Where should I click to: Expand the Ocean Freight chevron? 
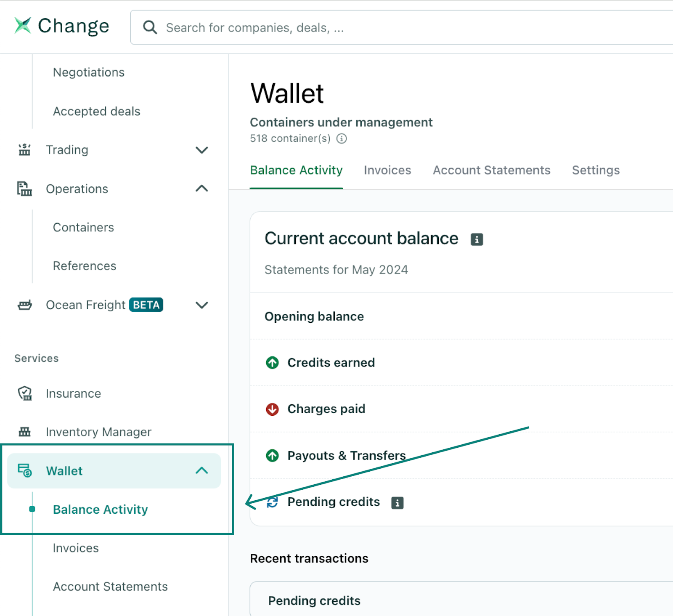[202, 305]
